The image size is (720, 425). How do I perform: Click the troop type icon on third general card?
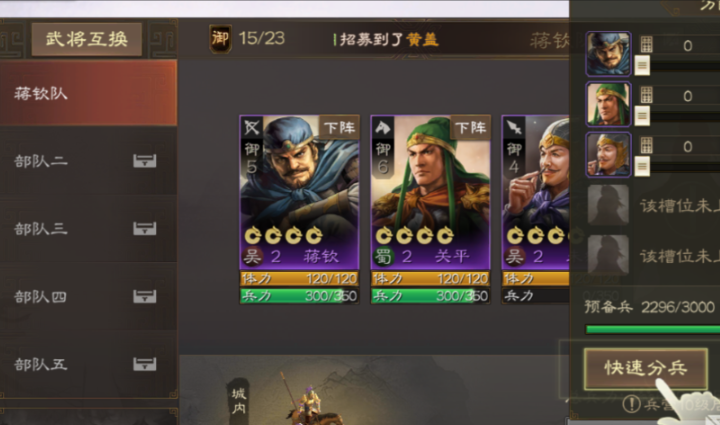pos(514,128)
